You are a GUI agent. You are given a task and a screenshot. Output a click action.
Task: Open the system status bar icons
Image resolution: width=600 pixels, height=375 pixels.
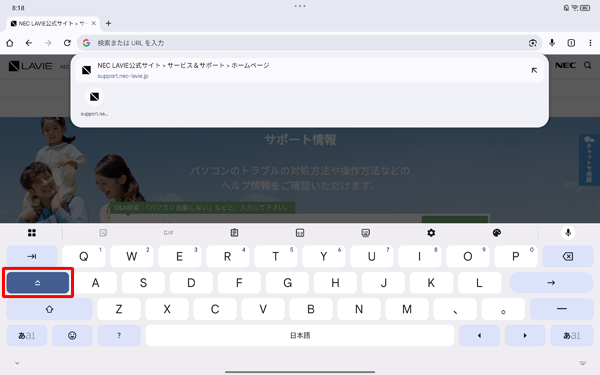(x=577, y=8)
